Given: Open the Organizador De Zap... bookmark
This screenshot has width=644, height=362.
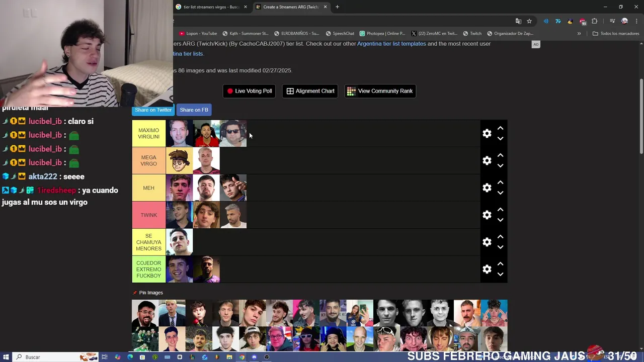Looking at the screenshot, I should (x=510, y=34).
